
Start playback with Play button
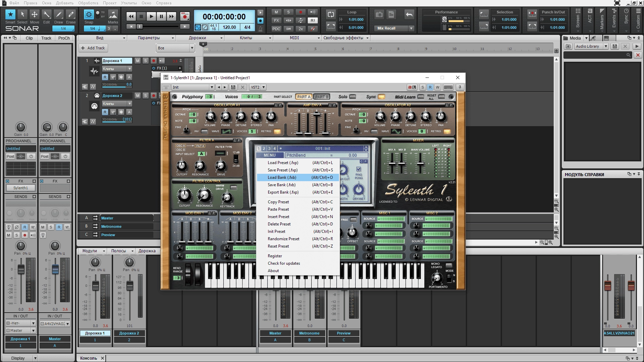[x=151, y=16]
